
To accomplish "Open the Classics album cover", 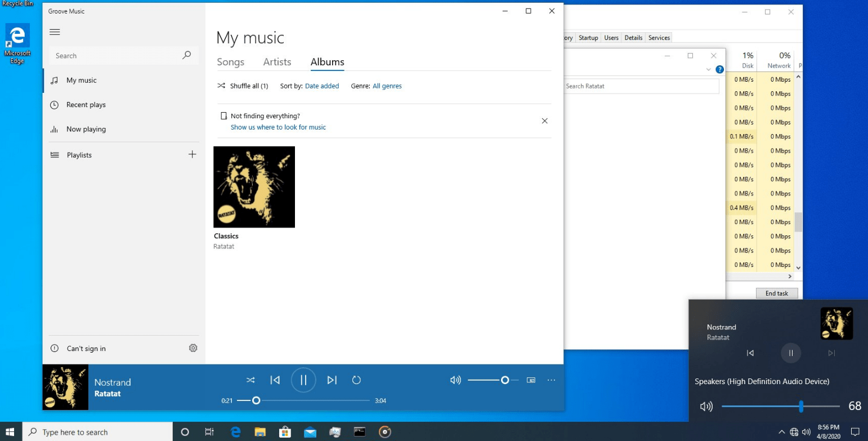I will (x=254, y=187).
